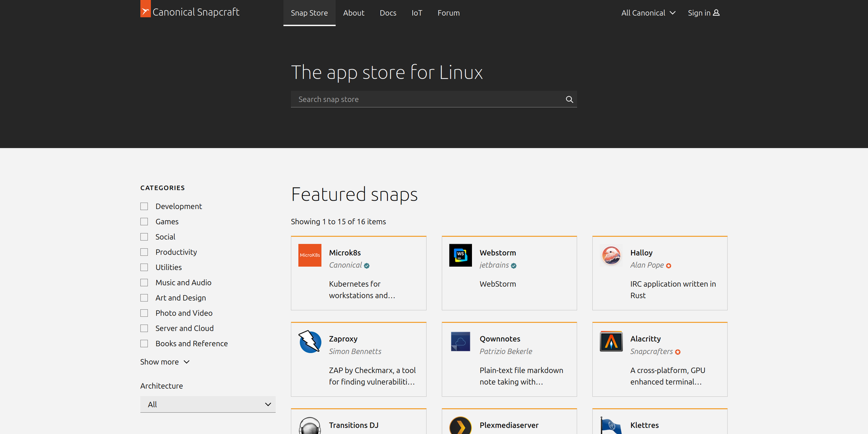Open the Zaproxy lightning app icon

point(310,341)
